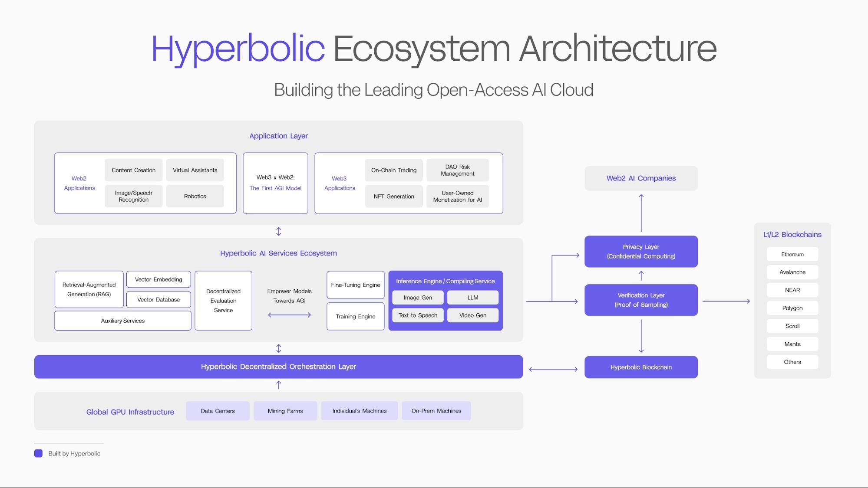Select the Decentralized Evaluation Service box
The image size is (868, 488).
[223, 301]
